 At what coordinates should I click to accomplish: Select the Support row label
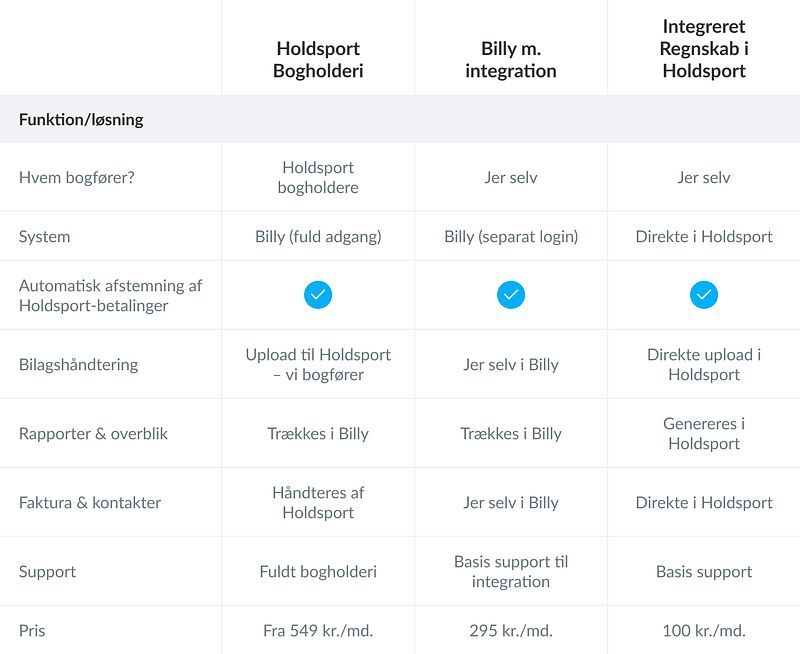[x=47, y=572]
